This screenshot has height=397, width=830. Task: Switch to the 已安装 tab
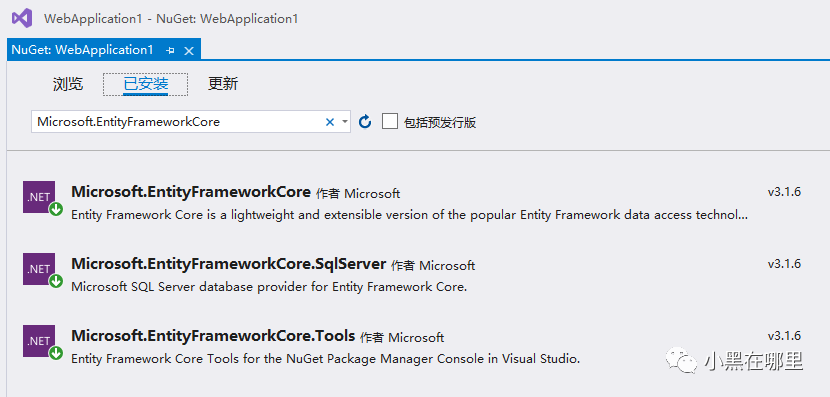click(x=146, y=84)
